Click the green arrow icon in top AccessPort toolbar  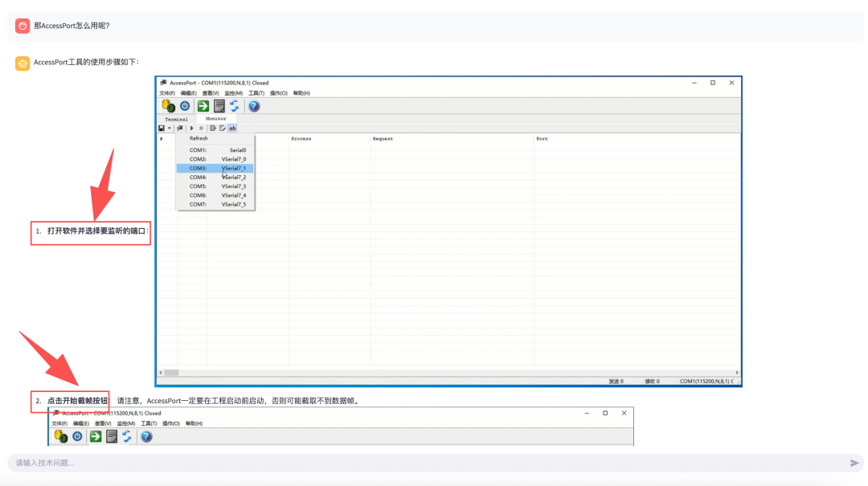pyautogui.click(x=203, y=105)
